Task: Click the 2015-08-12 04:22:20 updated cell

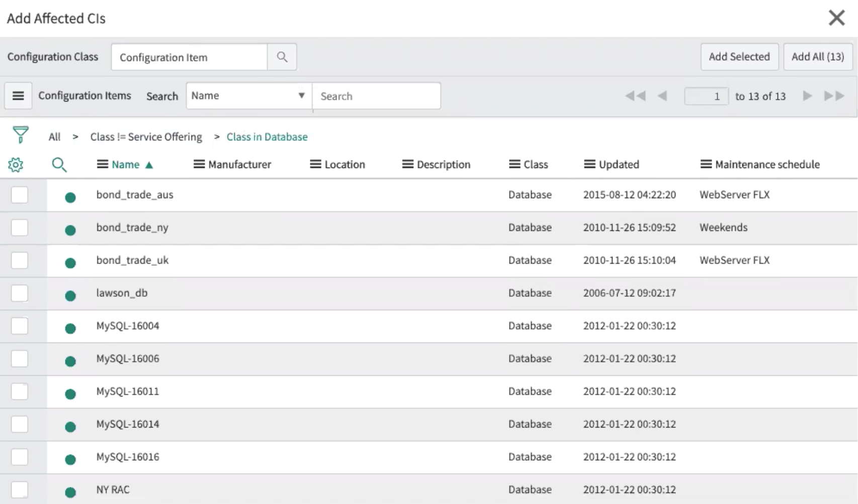Action: 629,195
